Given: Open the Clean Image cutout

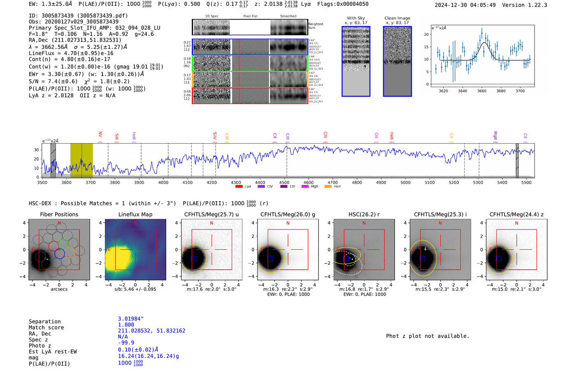Looking at the screenshot, I should coord(397,61).
